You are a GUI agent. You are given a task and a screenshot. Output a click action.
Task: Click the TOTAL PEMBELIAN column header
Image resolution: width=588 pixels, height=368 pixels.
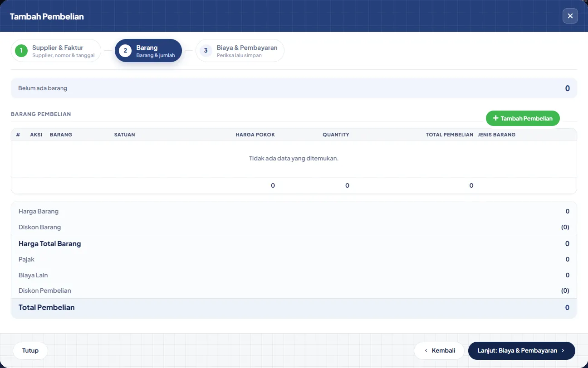tap(450, 135)
